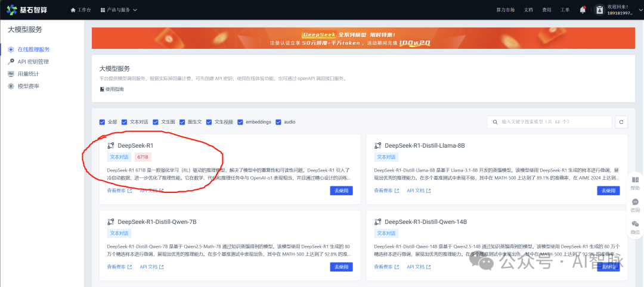The width and height of the screenshot is (644, 287).
Task: Click the API key sidebar icon
Action: click(x=11, y=61)
